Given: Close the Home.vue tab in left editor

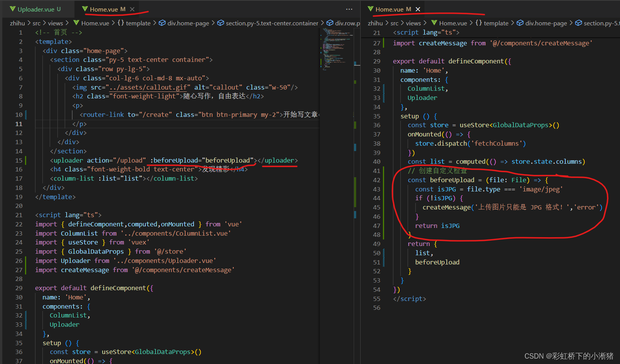Looking at the screenshot, I should pos(132,9).
